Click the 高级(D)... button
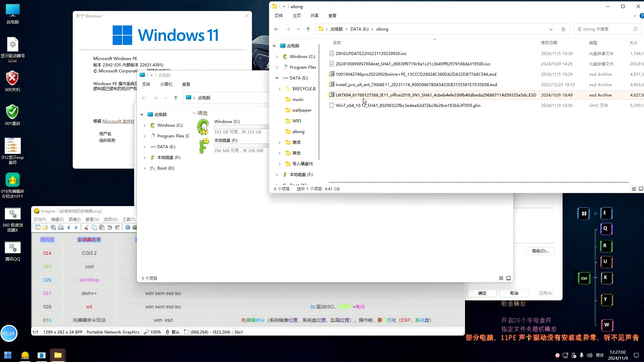Image resolution: width=644 pixels, height=362 pixels. pyautogui.click(x=540, y=251)
